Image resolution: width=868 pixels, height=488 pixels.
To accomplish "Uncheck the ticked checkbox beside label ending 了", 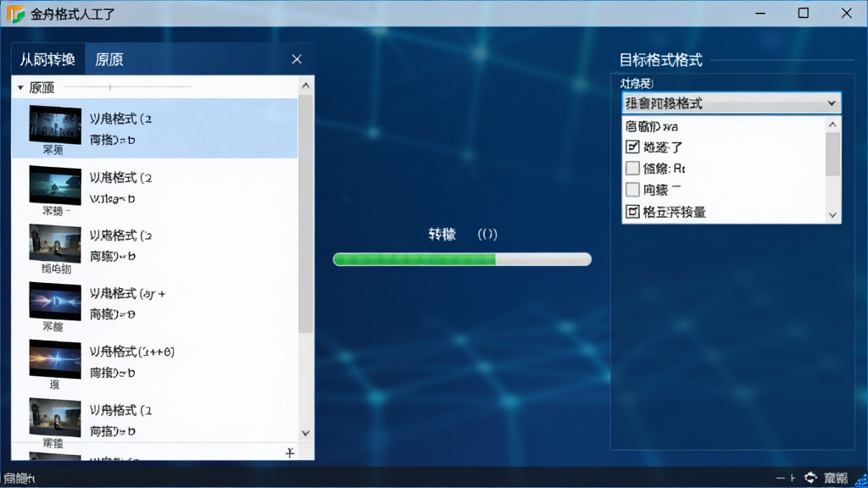I will coord(632,147).
